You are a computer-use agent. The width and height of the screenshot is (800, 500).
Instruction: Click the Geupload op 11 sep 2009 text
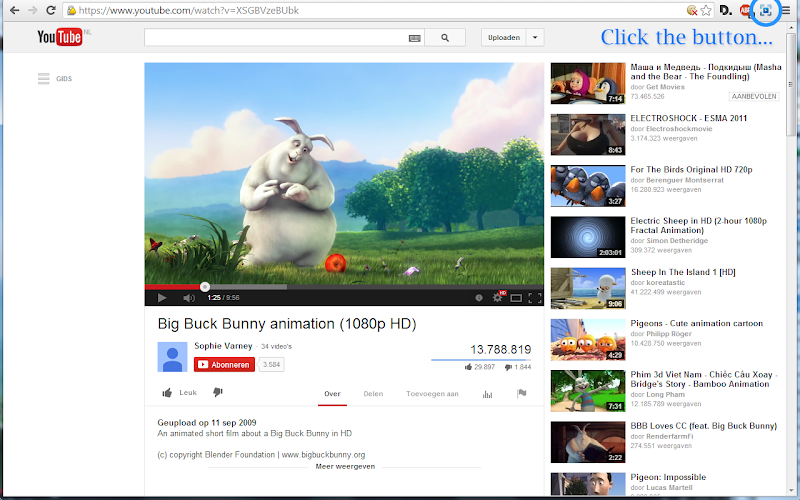[x=207, y=423]
